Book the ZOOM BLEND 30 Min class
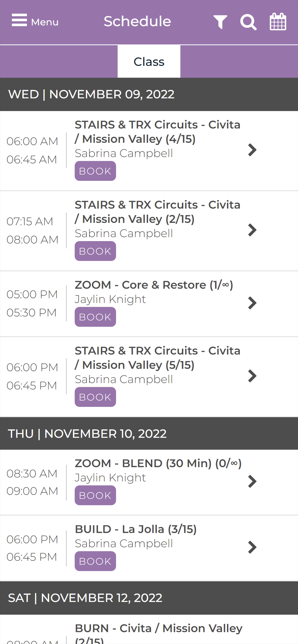This screenshot has width=298, height=644. (95, 495)
